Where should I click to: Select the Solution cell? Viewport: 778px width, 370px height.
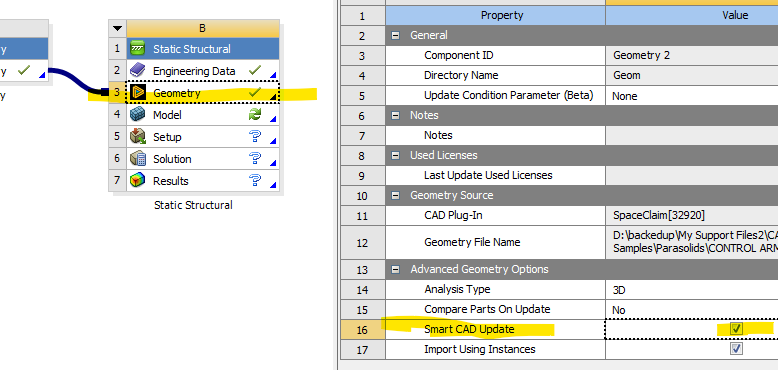click(203, 159)
